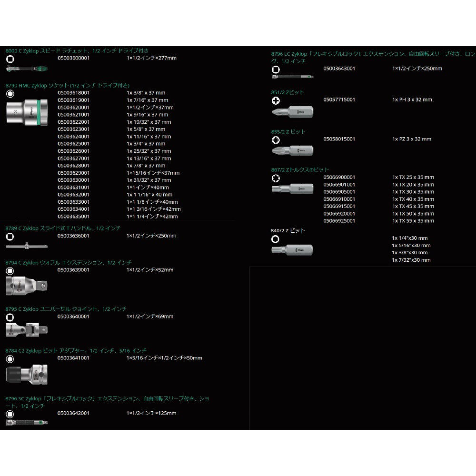476x476 pixels.
Task: Click the square drive icon under 8794 C Zyklop
Action: coord(10,271)
